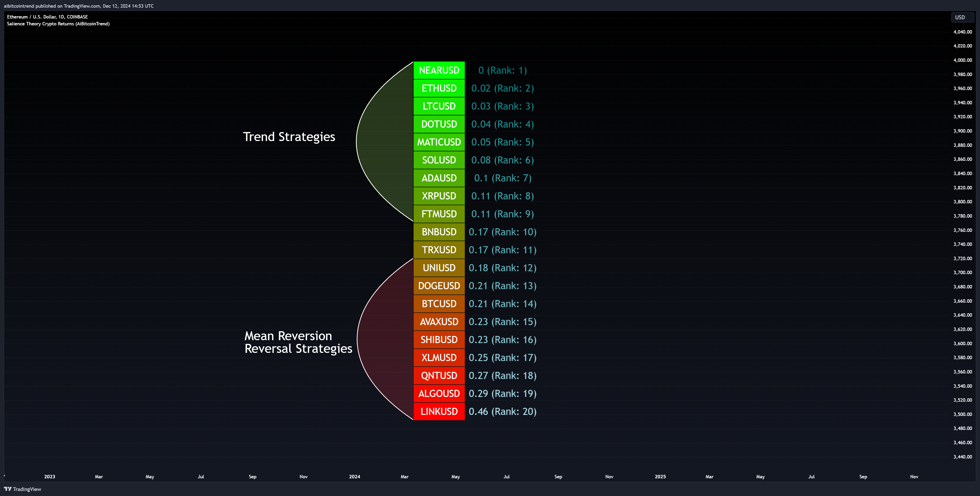This screenshot has width=980, height=496.
Task: Click the '0.27 (Rank: 18)' value
Action: pos(503,375)
